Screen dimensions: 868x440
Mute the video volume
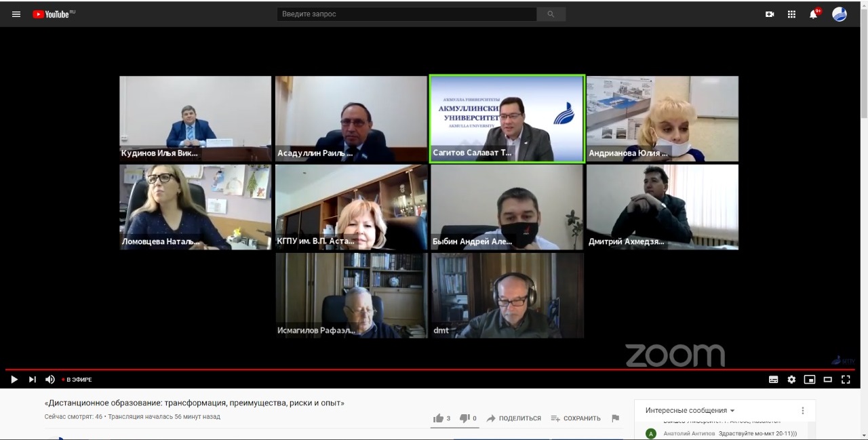(50, 380)
